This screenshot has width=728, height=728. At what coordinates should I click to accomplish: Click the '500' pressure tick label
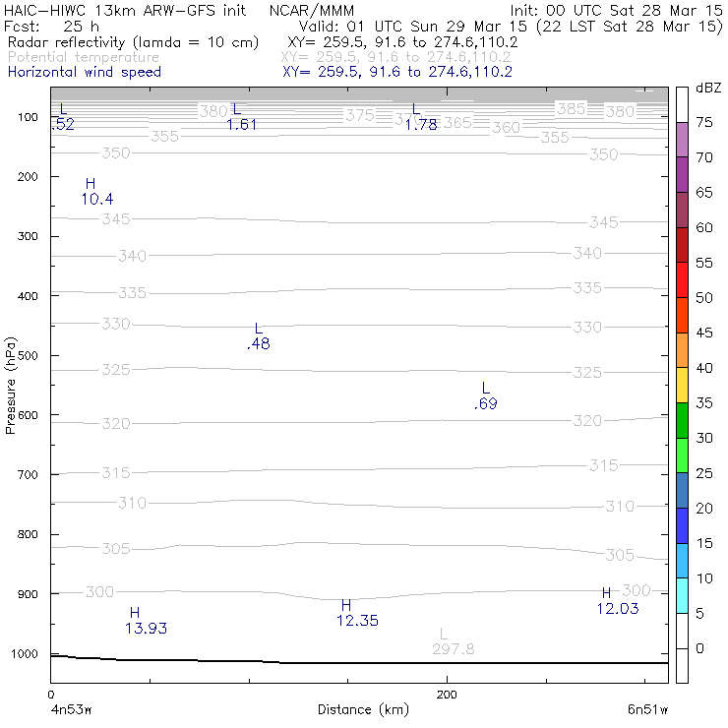pos(28,355)
